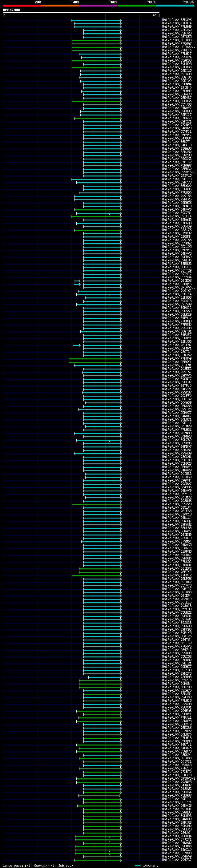The width and height of the screenshot is (197, 868).
Task: Open hit UniRef100_B3U396
Action: 177,20
